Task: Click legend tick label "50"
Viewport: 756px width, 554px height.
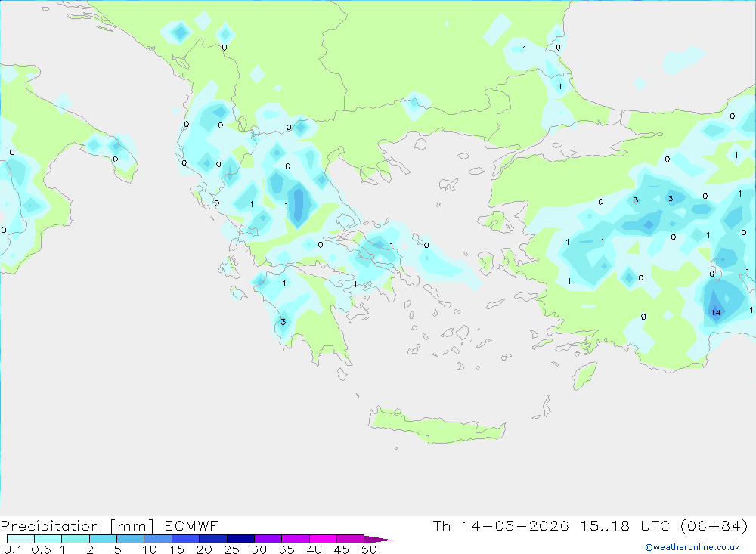Action: point(370,549)
